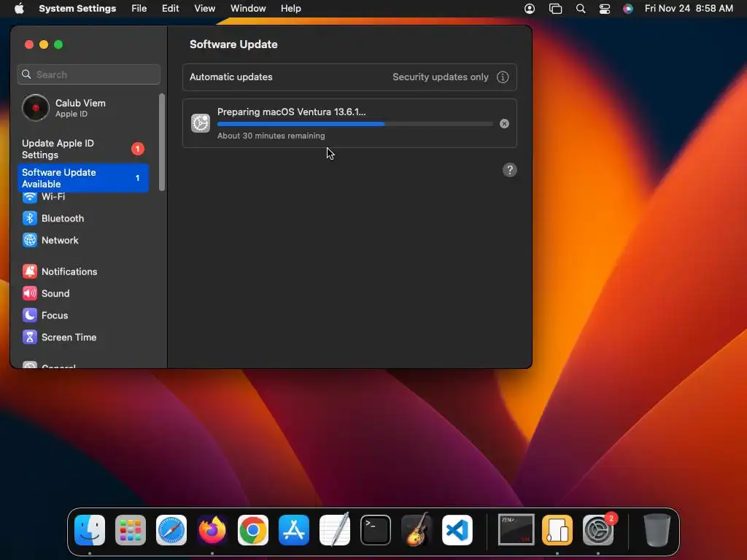Image resolution: width=747 pixels, height=560 pixels.
Task: Open Finder from the Dock
Action: 90,530
